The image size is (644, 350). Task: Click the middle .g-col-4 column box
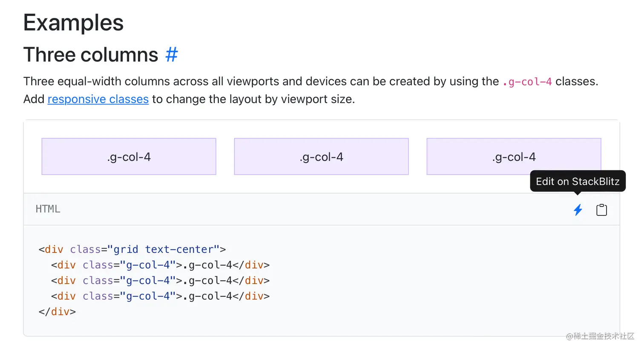tap(321, 156)
